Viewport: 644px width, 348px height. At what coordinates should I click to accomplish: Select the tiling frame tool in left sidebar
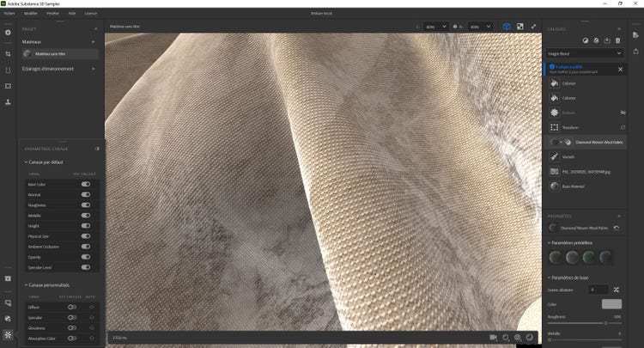[8, 86]
